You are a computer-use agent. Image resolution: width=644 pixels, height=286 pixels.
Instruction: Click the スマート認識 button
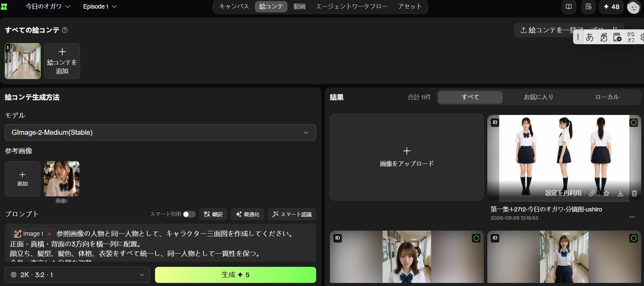(x=292, y=214)
